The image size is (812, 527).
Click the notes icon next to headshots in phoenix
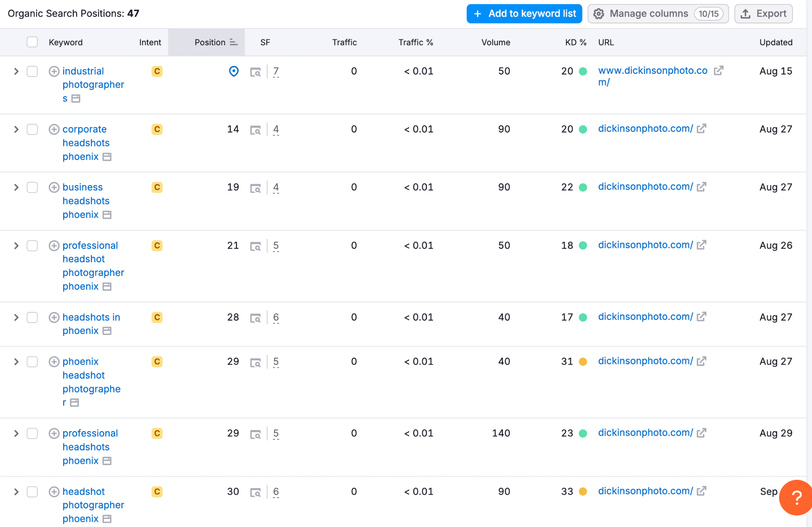107,331
